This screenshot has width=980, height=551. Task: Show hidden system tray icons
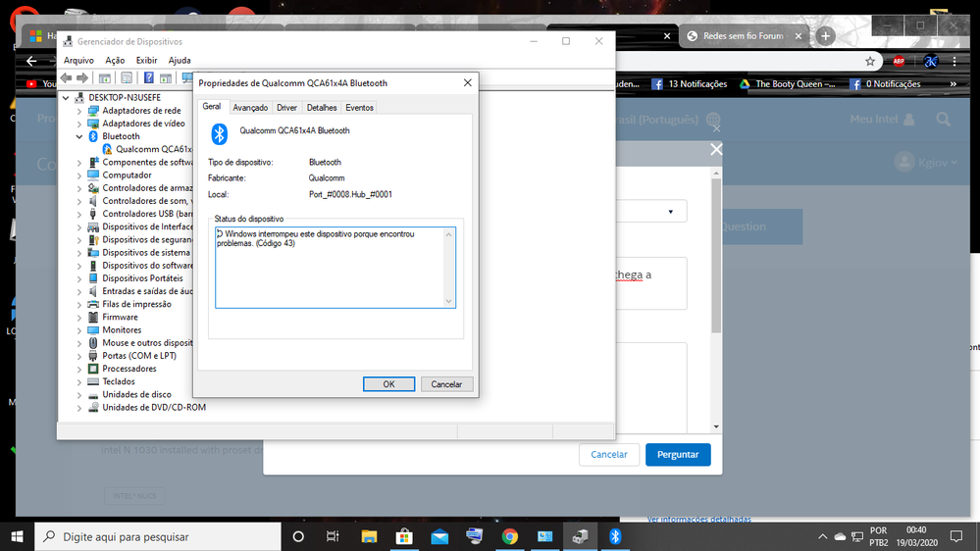point(822,536)
